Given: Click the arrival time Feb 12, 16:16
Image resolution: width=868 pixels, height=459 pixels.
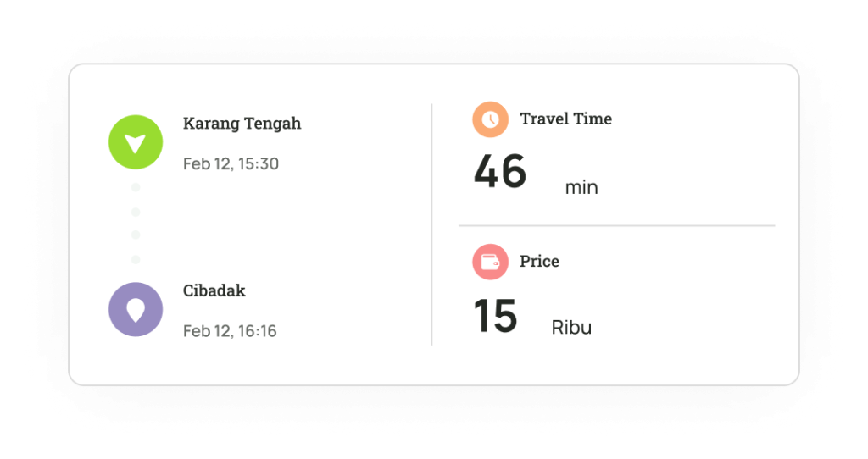Looking at the screenshot, I should (230, 331).
